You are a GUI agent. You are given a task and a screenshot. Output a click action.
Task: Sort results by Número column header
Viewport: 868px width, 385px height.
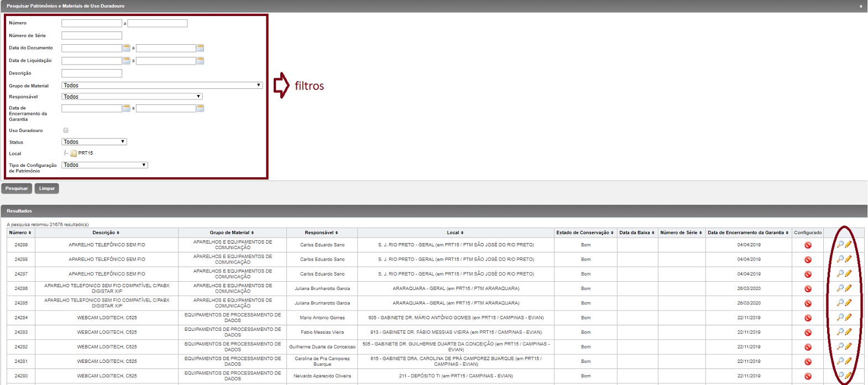(x=20, y=233)
